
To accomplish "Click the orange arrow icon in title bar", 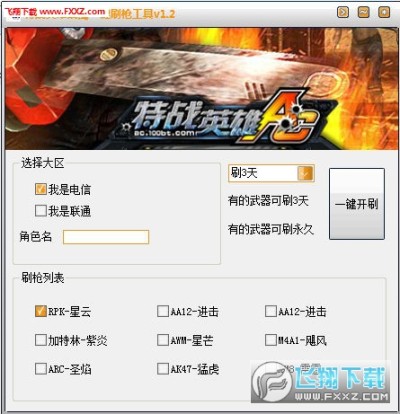I will click(343, 12).
